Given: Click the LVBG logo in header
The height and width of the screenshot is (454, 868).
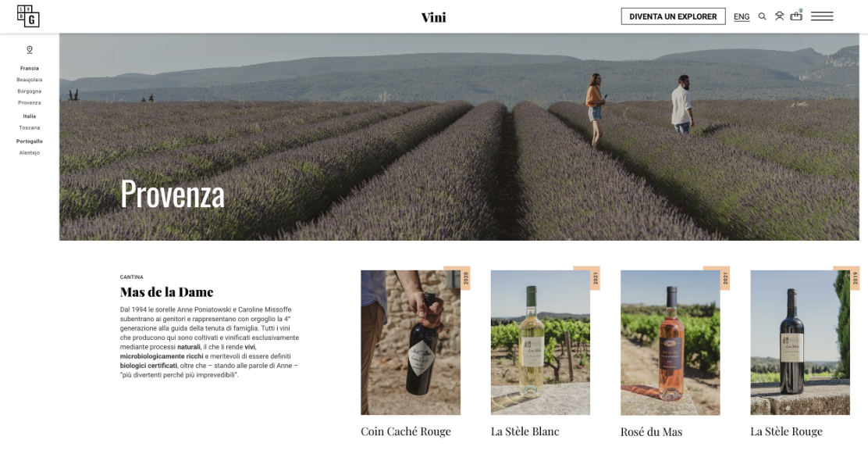Looking at the screenshot, I should point(28,16).
